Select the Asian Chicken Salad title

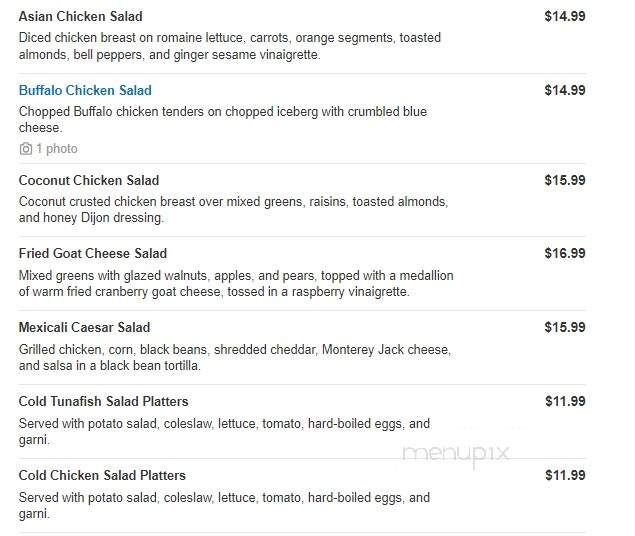click(81, 17)
